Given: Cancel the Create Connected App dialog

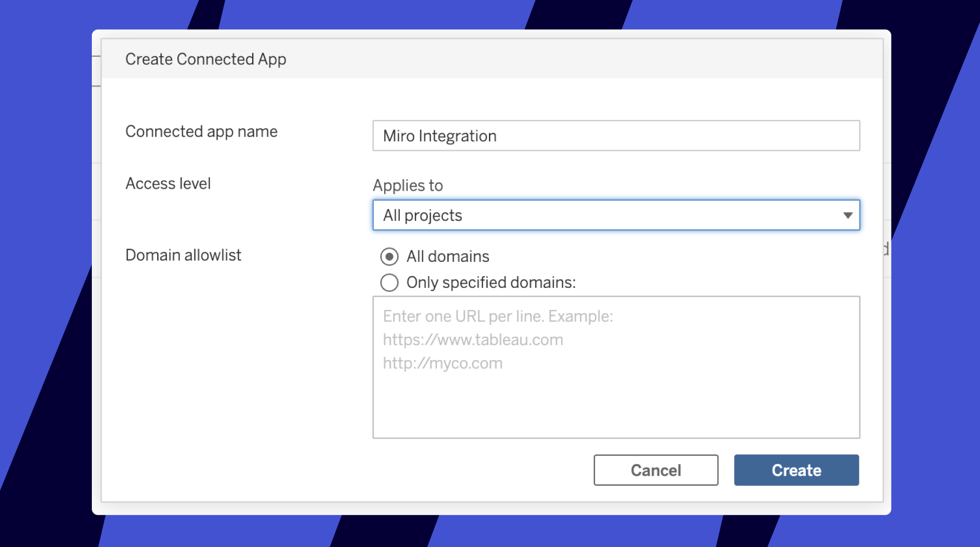Looking at the screenshot, I should (656, 470).
